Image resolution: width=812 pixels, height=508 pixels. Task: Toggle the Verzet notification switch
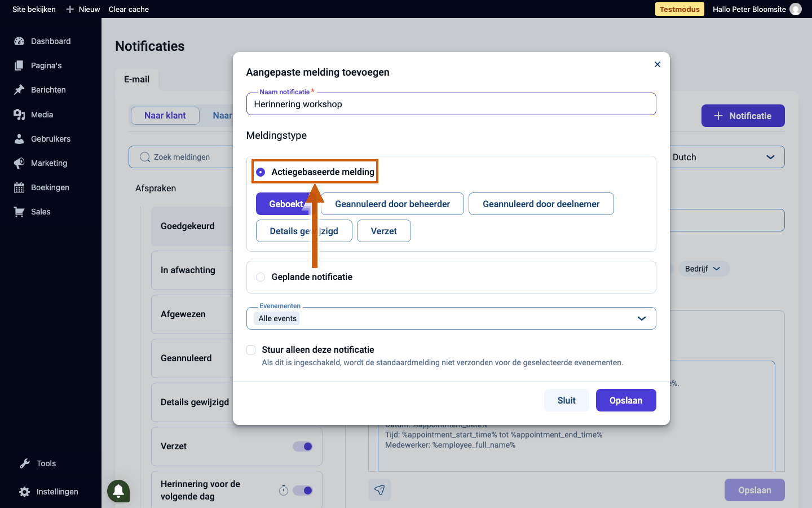303,446
